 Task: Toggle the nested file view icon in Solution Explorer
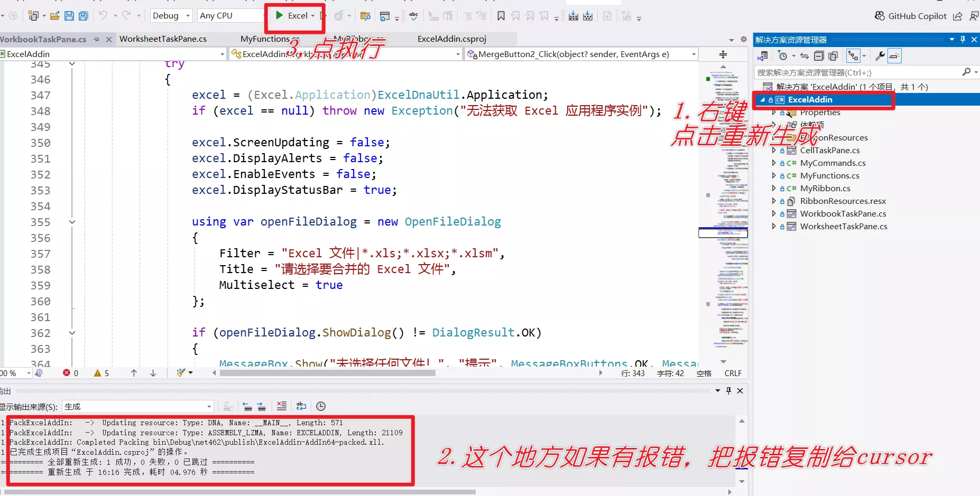[853, 56]
